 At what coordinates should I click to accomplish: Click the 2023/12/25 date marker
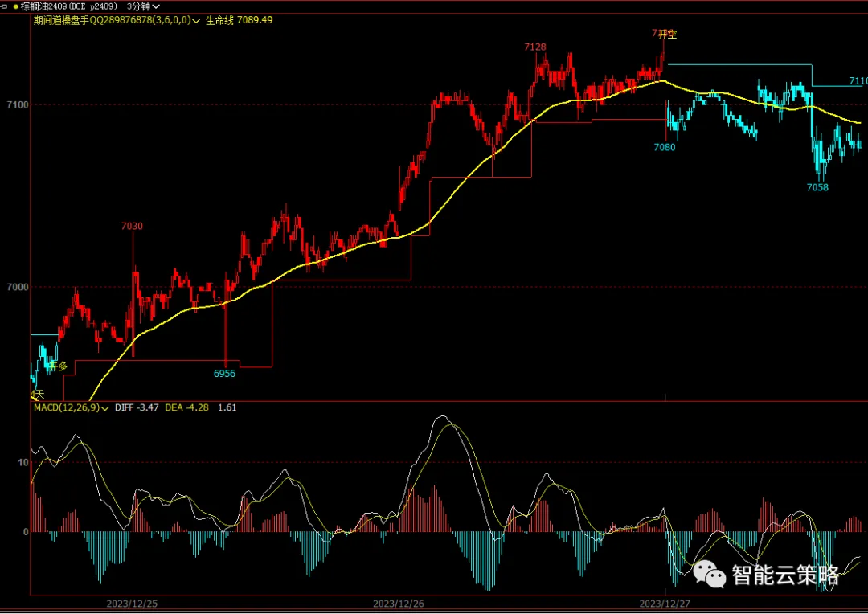click(133, 603)
